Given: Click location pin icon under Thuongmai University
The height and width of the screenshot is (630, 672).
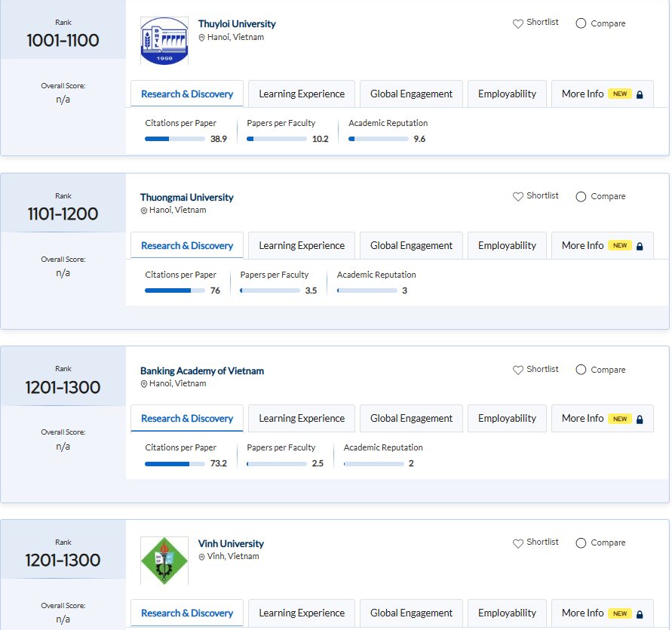Looking at the screenshot, I should click(144, 211).
